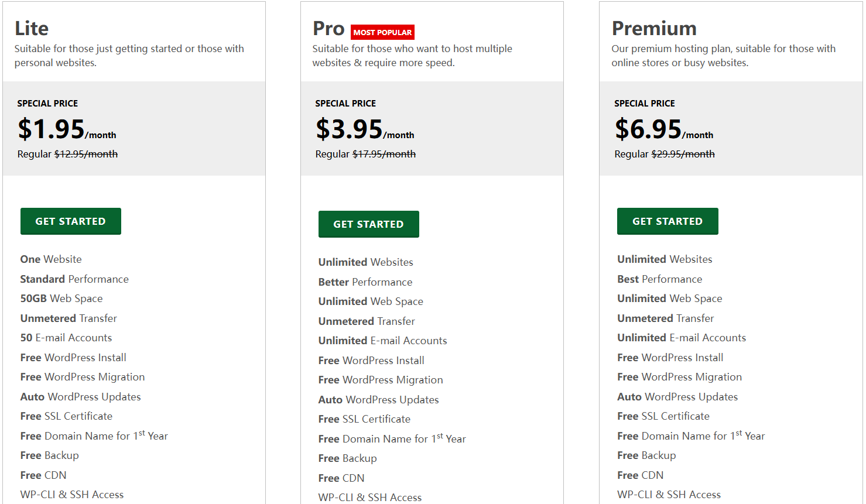Click the $1.95/month Lite price
Viewport: 866px width, 504px height.
[x=66, y=129]
